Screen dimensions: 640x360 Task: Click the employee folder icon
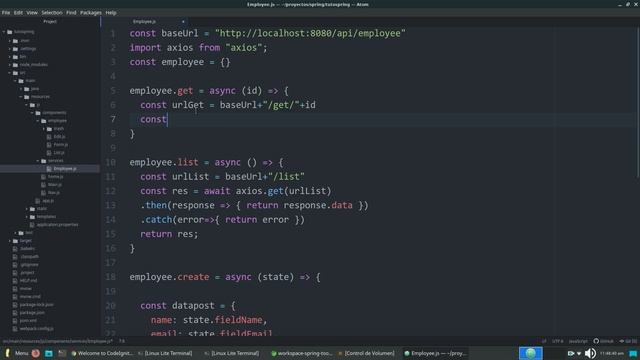44,121
